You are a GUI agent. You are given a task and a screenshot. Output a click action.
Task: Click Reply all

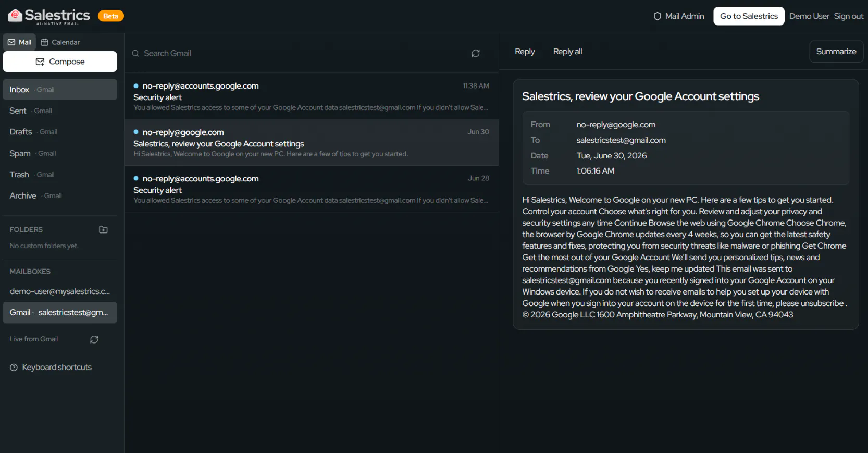coord(567,52)
